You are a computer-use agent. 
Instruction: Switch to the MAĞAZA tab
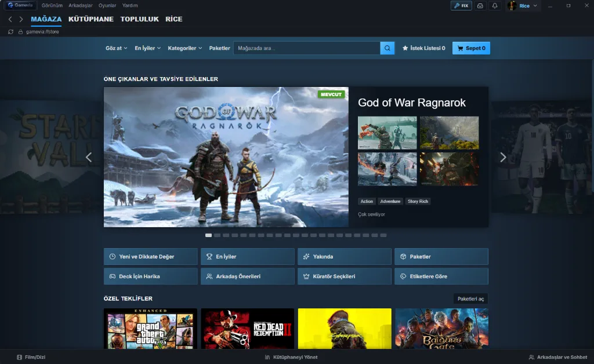(x=46, y=19)
